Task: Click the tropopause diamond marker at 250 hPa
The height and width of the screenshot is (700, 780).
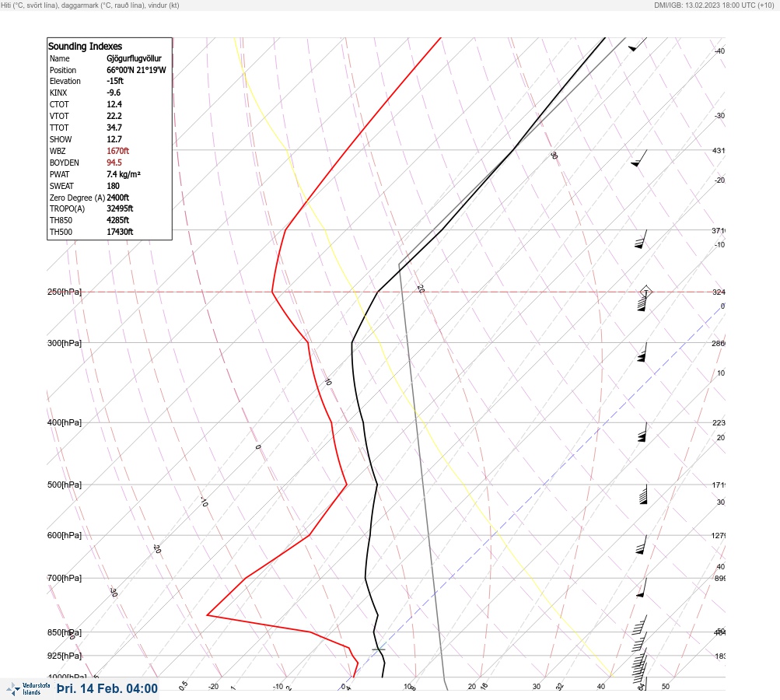Action: (x=645, y=292)
